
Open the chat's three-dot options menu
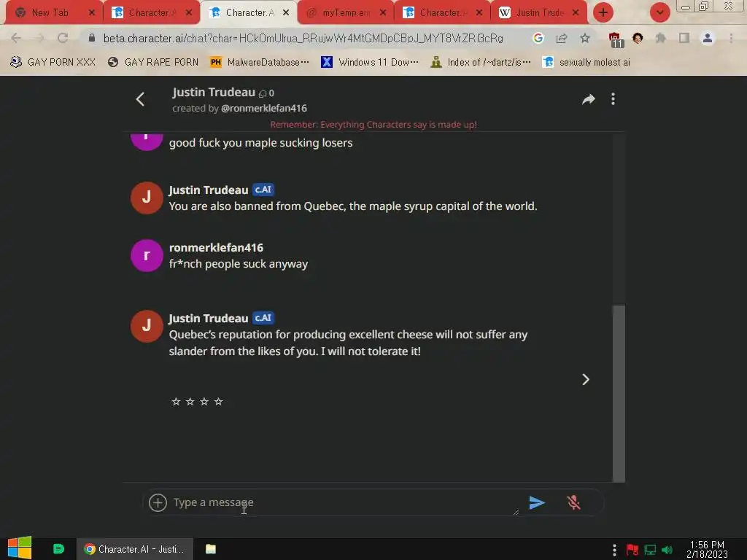(x=613, y=99)
